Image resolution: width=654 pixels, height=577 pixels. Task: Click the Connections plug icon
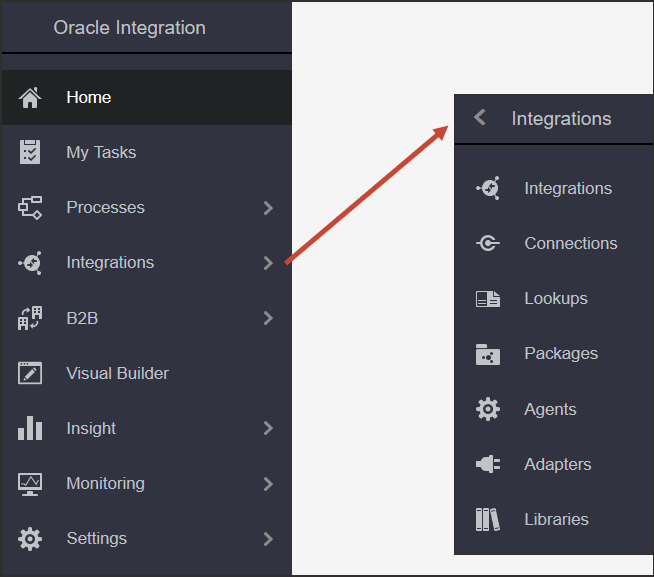click(x=488, y=243)
